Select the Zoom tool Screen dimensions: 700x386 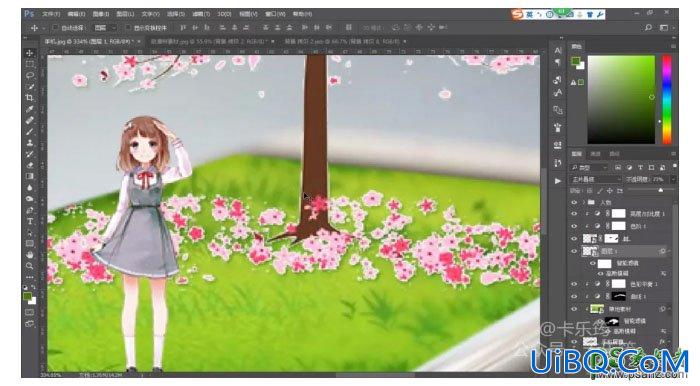tap(30, 266)
